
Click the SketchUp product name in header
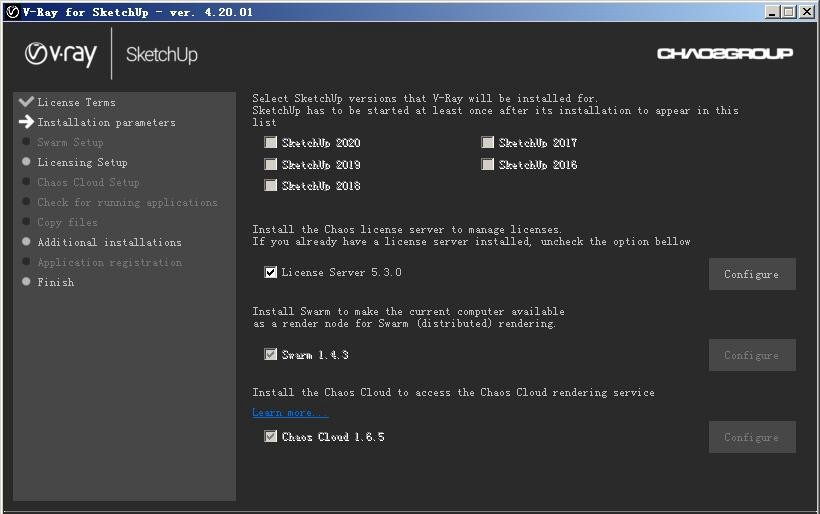pyautogui.click(x=162, y=54)
